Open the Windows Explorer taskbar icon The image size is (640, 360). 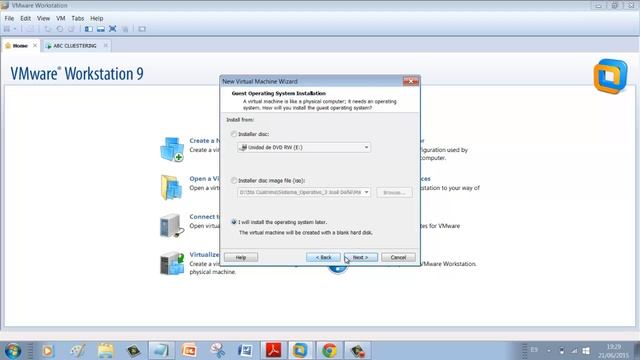click(x=106, y=351)
